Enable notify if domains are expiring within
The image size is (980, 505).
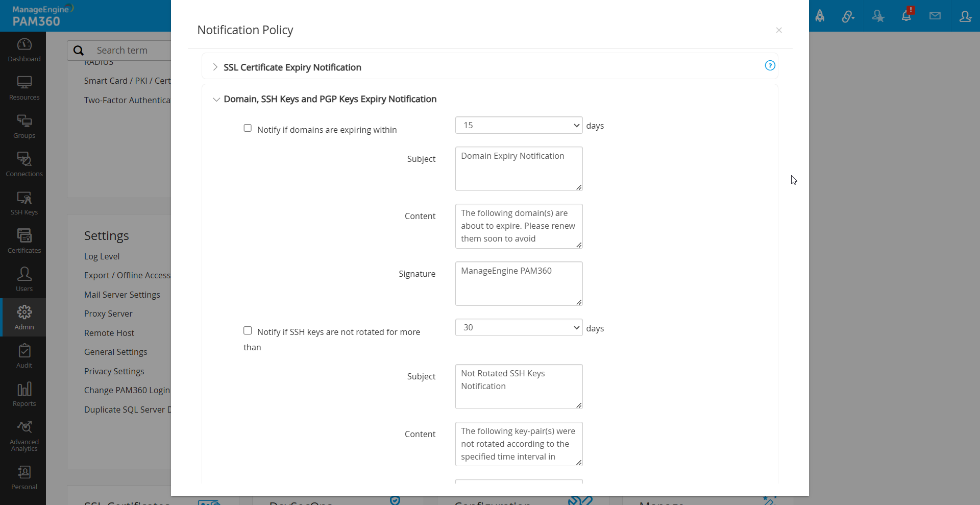click(x=248, y=128)
